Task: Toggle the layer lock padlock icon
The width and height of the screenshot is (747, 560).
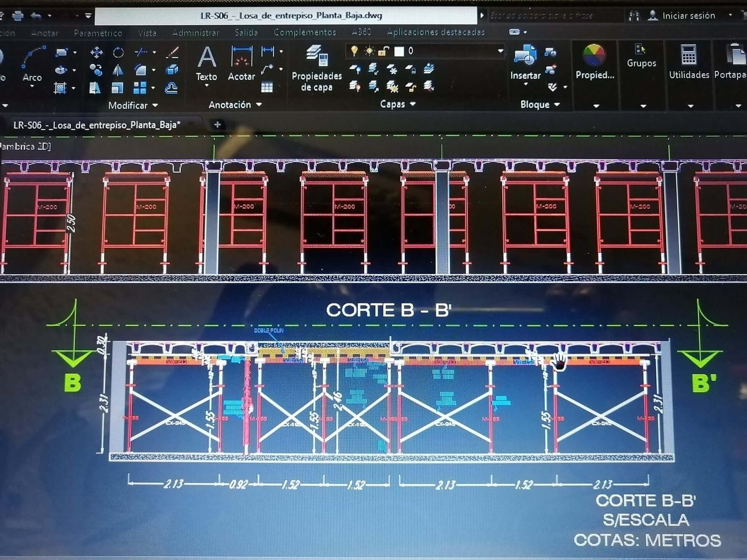Action: (383, 51)
